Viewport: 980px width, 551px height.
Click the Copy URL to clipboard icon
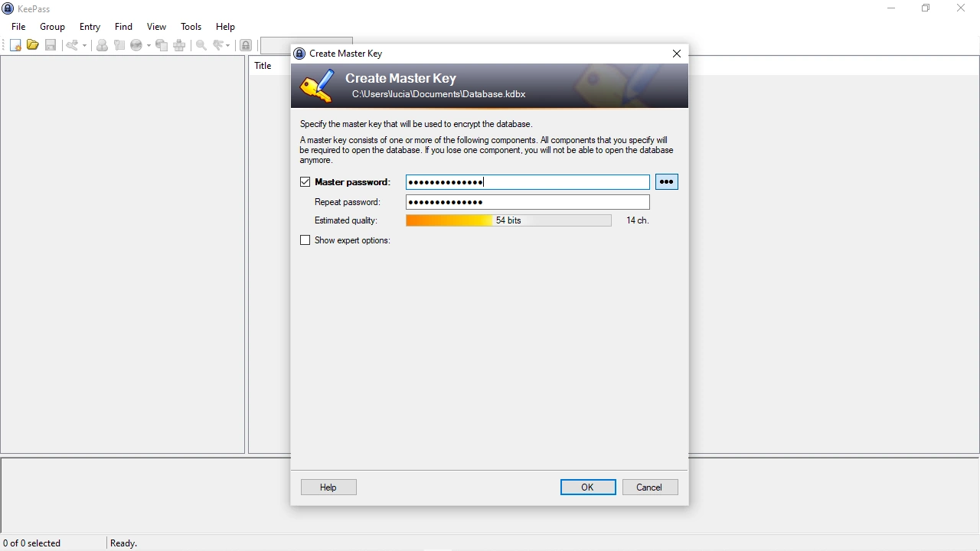tap(162, 45)
